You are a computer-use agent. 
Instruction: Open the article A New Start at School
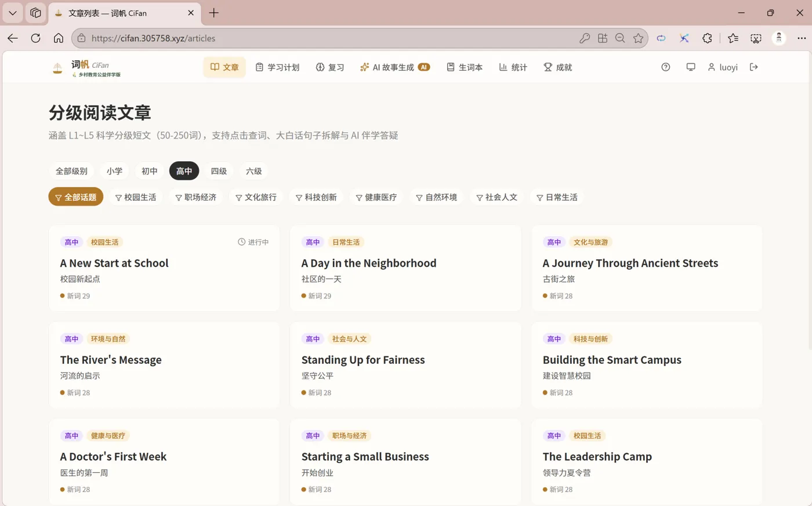coord(164,268)
